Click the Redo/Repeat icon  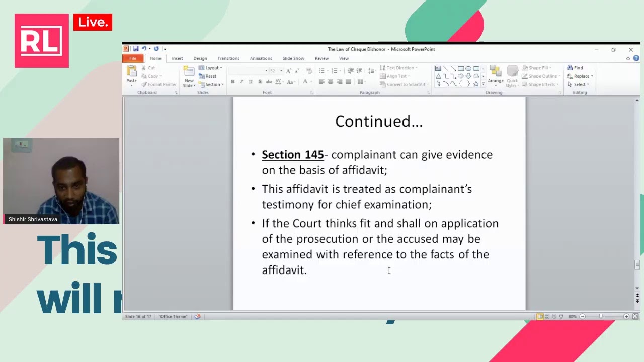click(x=156, y=49)
